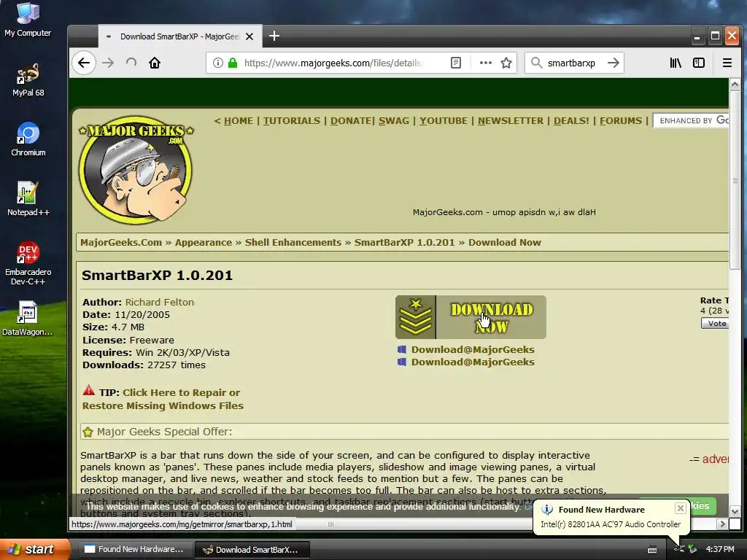The height and width of the screenshot is (560, 747).
Task: Open the browser home page icon
Action: 155,63
